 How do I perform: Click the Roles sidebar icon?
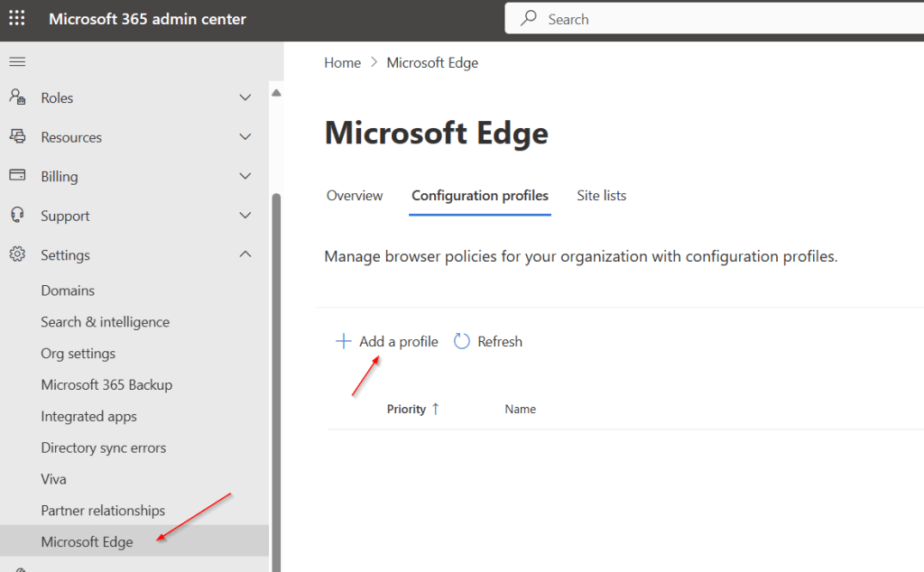click(x=18, y=97)
